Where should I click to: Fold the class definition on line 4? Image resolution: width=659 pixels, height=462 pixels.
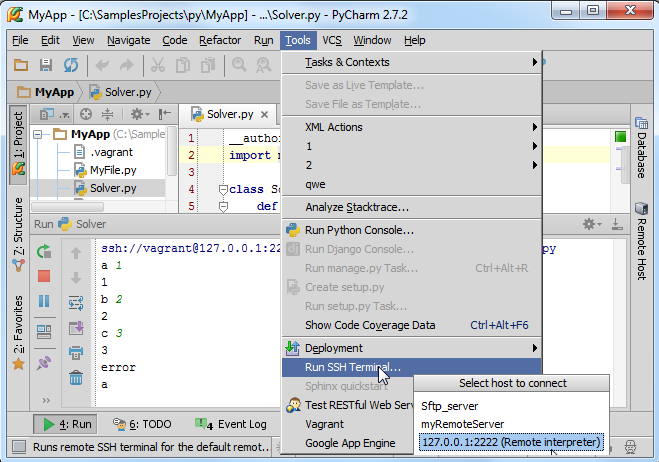pyautogui.click(x=223, y=190)
